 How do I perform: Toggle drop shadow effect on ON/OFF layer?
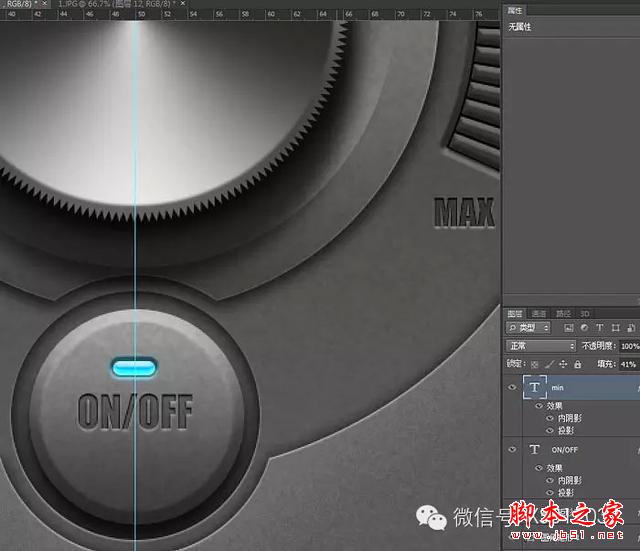[550, 493]
